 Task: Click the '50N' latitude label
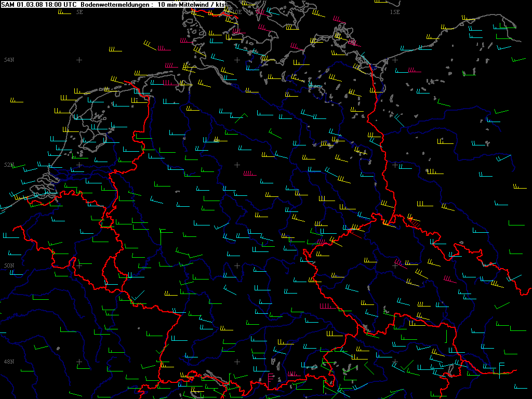point(9,265)
